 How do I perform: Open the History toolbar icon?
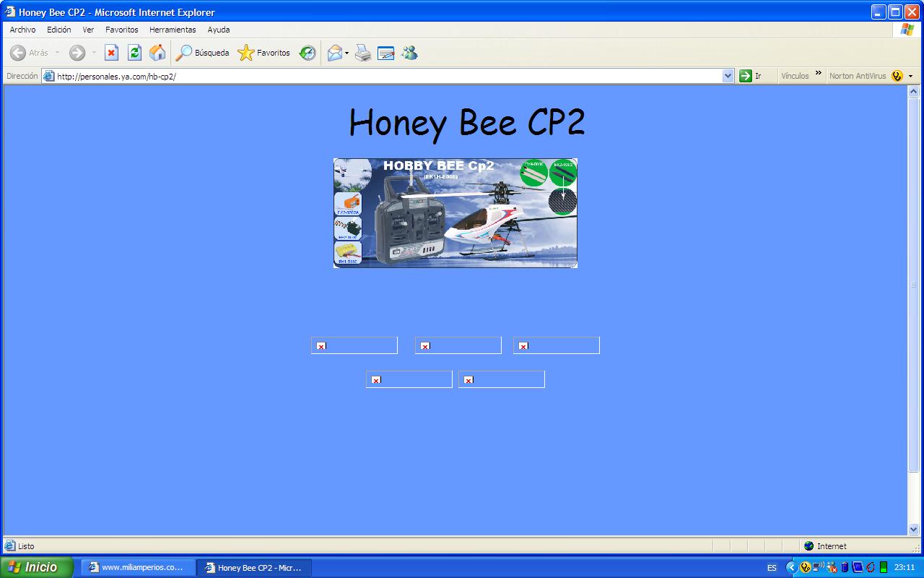pos(308,53)
